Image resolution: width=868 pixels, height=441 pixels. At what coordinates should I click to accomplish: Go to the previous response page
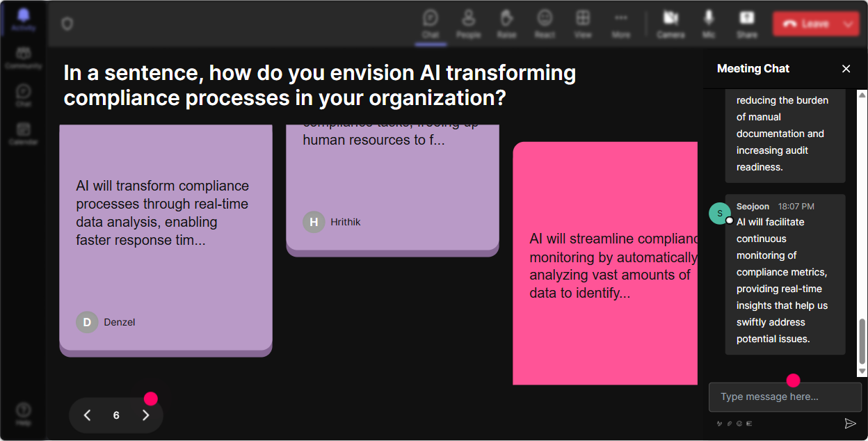[87, 415]
